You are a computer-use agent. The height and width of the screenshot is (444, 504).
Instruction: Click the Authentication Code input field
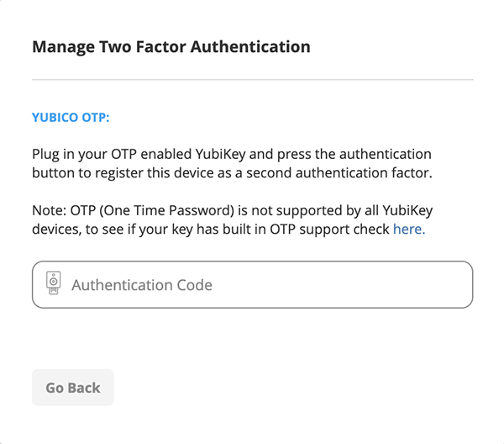click(x=252, y=284)
